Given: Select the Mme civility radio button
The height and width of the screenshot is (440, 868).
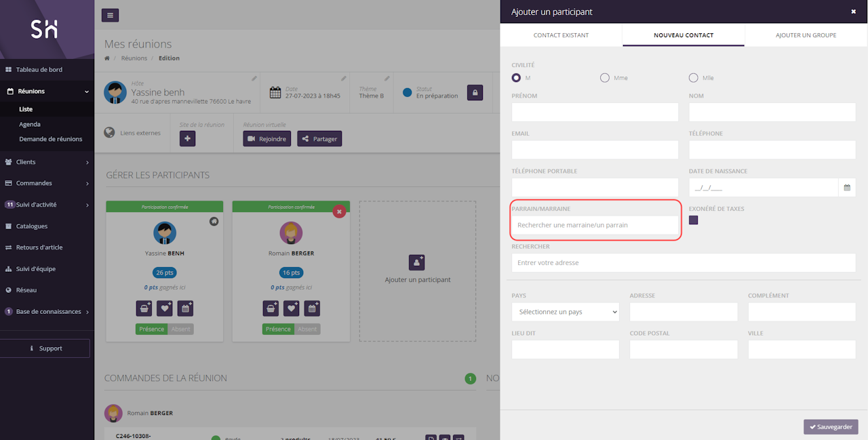Looking at the screenshot, I should tap(605, 78).
